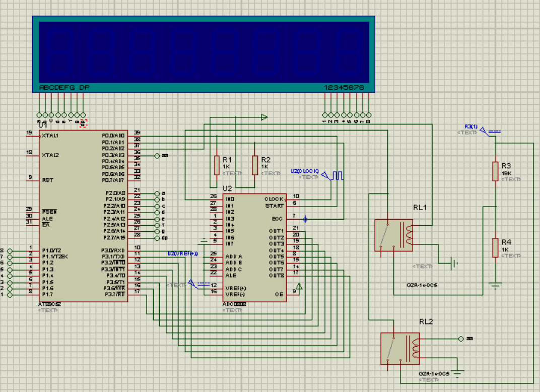Click ground symbol below R4

click(x=495, y=286)
